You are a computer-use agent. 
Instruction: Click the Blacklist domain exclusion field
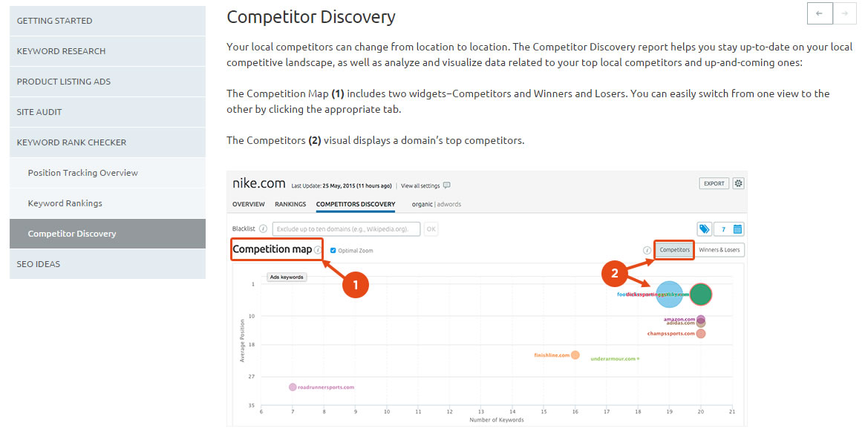(347, 228)
